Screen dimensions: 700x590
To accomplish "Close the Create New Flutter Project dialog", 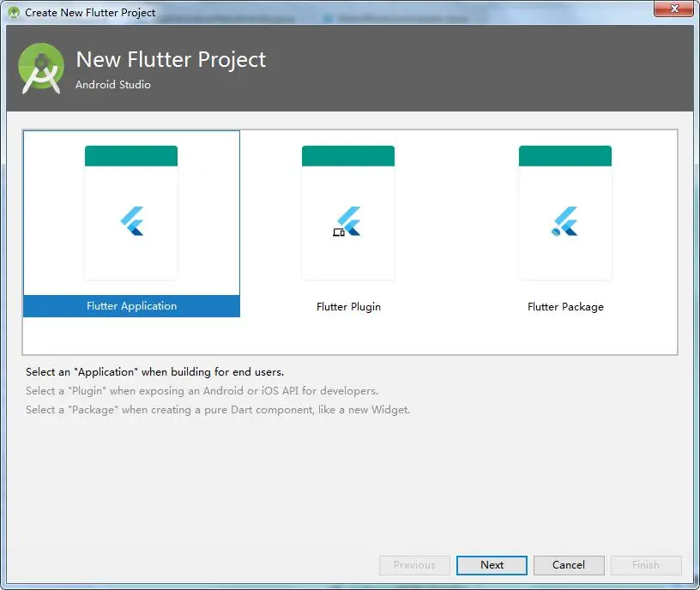I will coord(674,9).
